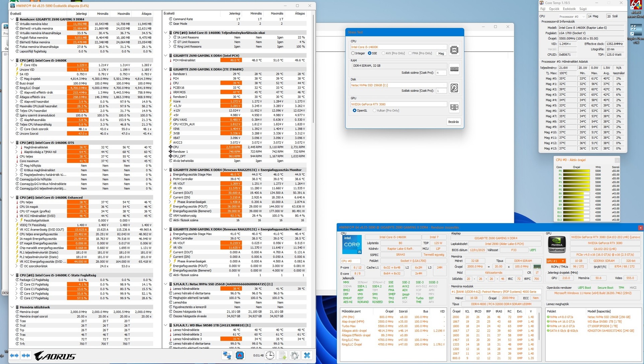Click the Mag button in Stress Test

[441, 53]
